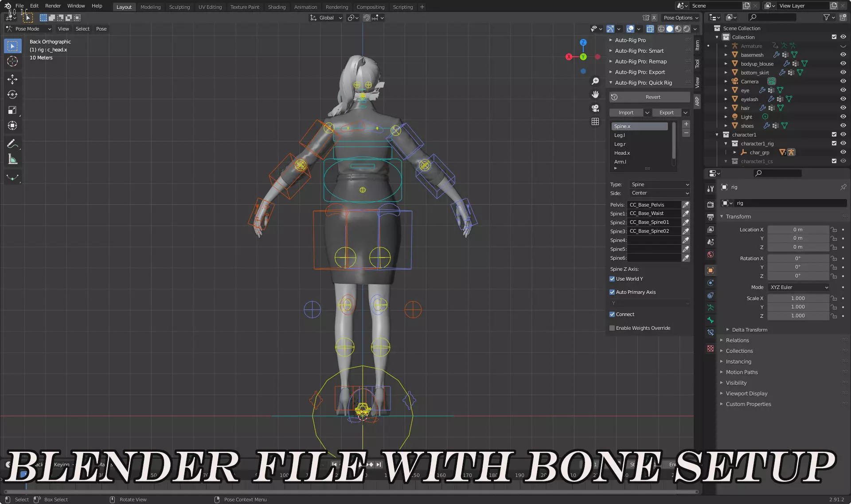
Task: Click the Import button
Action: click(x=626, y=113)
